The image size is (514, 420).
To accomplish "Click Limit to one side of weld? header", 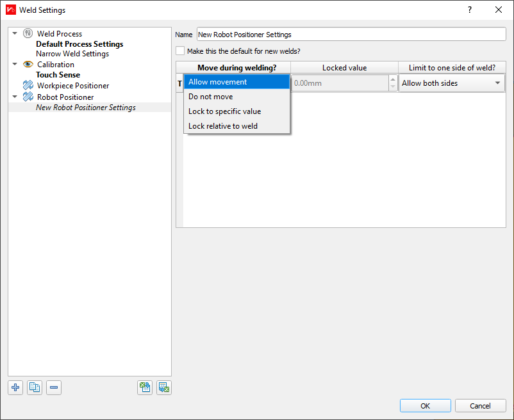I will pyautogui.click(x=452, y=67).
